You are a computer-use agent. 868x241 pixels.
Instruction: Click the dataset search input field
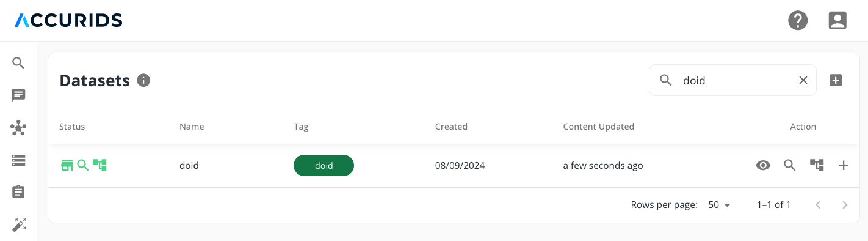tap(732, 80)
